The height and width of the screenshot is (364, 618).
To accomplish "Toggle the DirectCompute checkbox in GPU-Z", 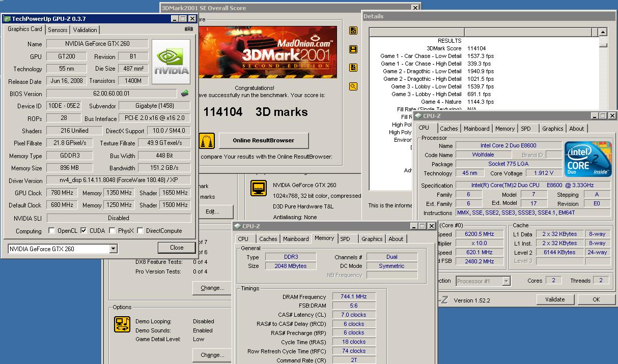I will [x=140, y=231].
